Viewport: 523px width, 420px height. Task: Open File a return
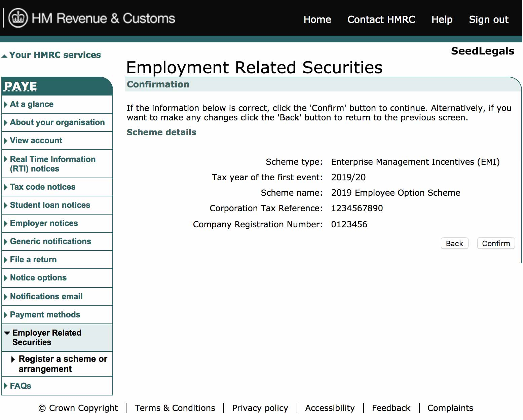click(x=33, y=260)
